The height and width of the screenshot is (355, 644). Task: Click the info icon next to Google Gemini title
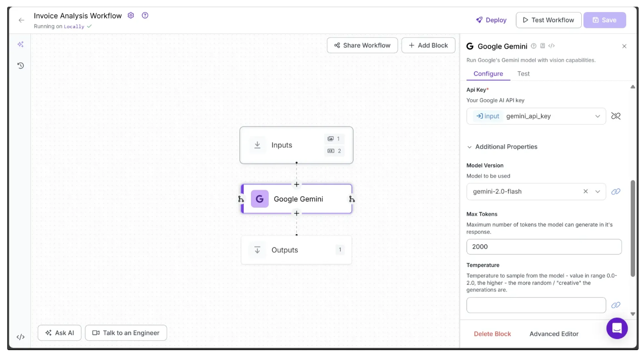click(x=534, y=46)
